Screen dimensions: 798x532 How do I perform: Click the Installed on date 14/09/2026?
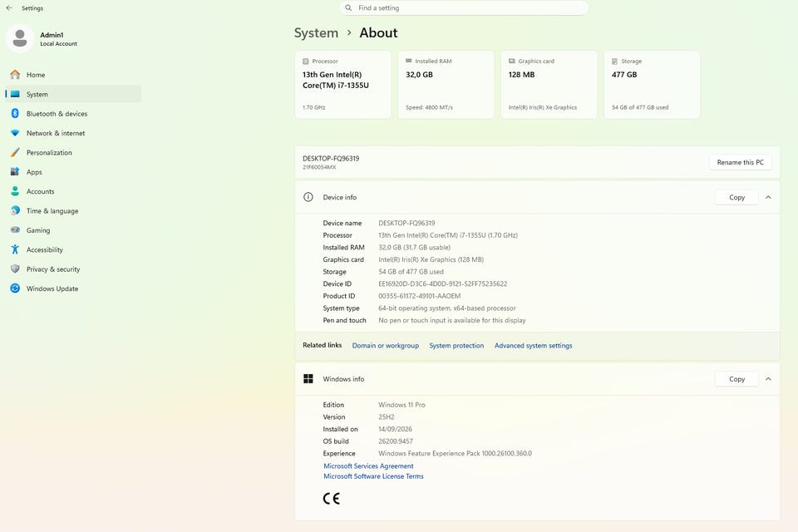395,429
